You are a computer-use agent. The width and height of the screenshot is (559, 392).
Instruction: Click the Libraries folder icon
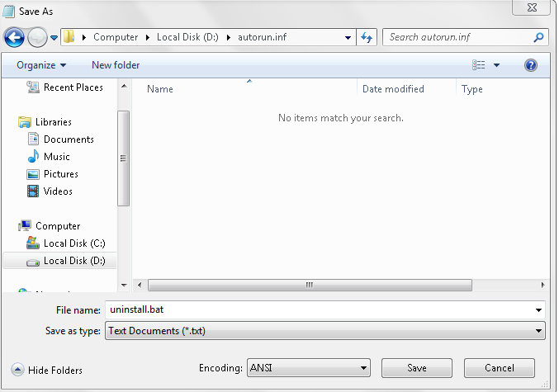(x=25, y=122)
